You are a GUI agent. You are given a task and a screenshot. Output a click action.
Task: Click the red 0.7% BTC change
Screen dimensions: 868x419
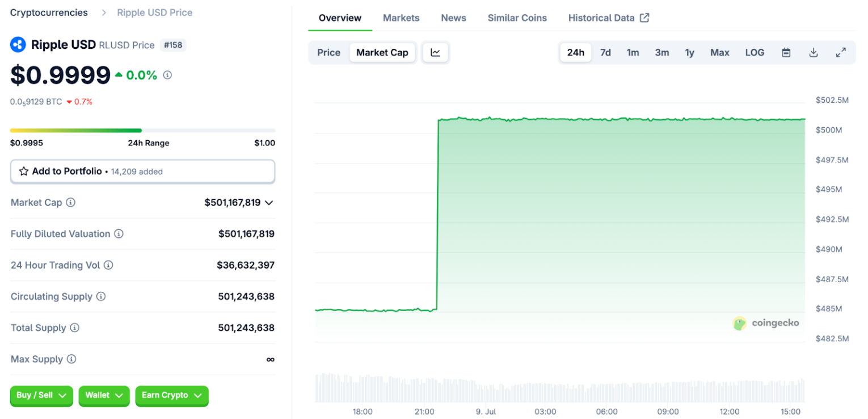click(x=79, y=102)
